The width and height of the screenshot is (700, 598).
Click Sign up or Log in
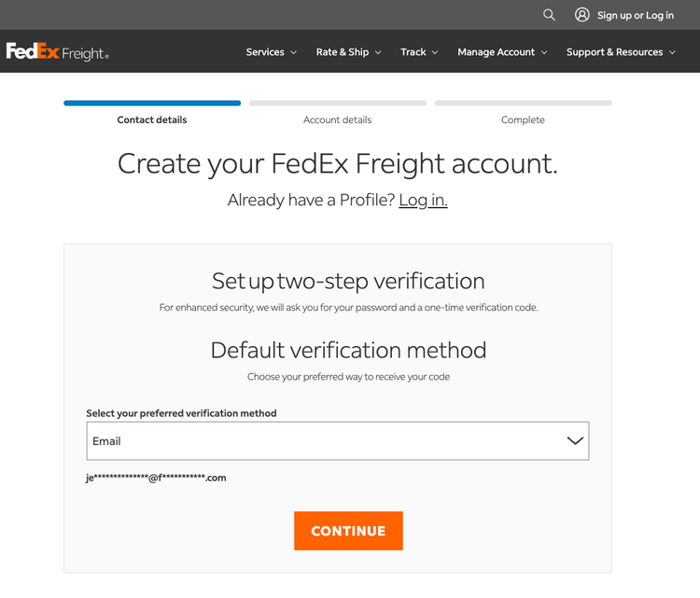(x=636, y=15)
